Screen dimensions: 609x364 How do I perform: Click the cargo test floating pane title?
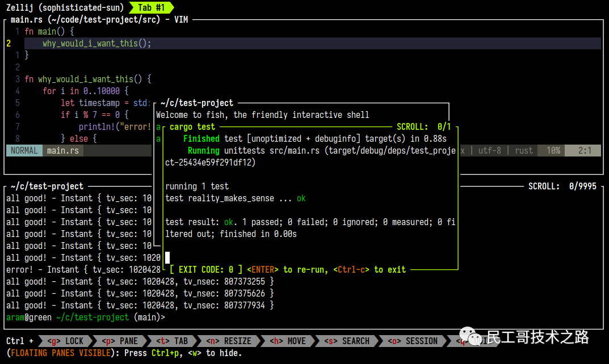pos(192,127)
